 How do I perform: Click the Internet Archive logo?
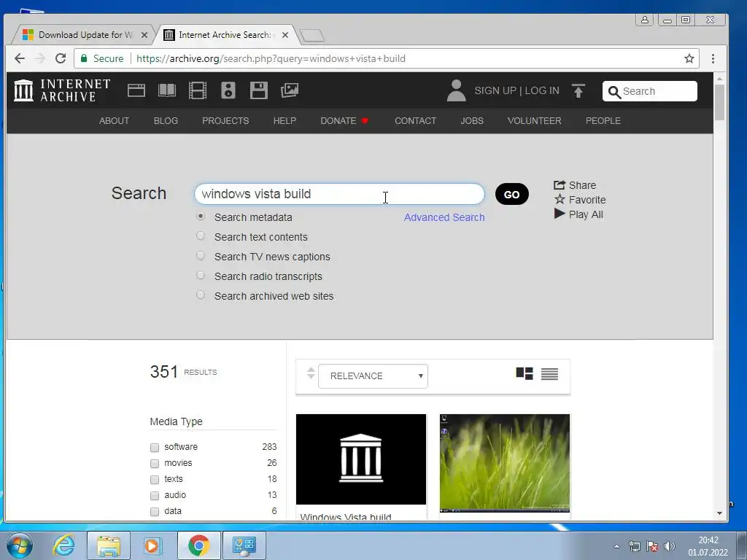pyautogui.click(x=62, y=90)
